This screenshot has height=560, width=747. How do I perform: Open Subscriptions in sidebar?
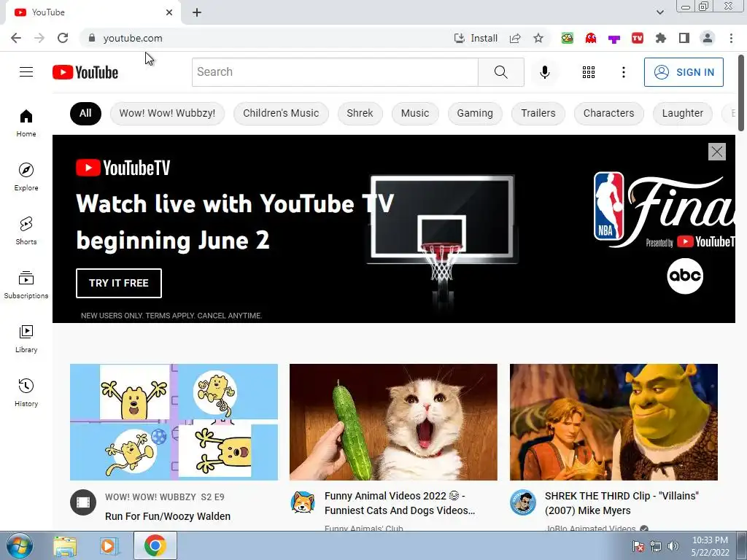26,284
